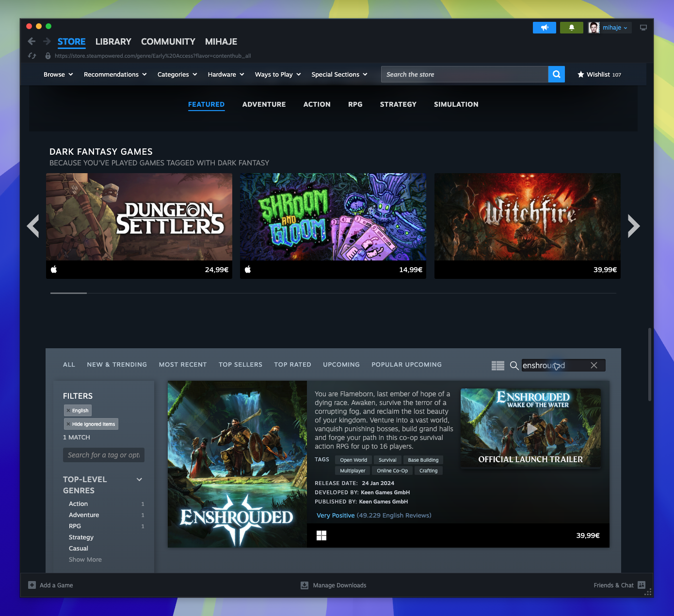The width and height of the screenshot is (674, 616).
Task: Open the notifications bell
Action: [x=572, y=28]
